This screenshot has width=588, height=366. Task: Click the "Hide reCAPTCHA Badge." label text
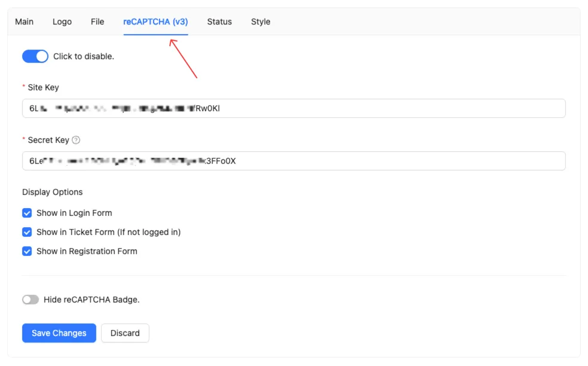(x=91, y=300)
